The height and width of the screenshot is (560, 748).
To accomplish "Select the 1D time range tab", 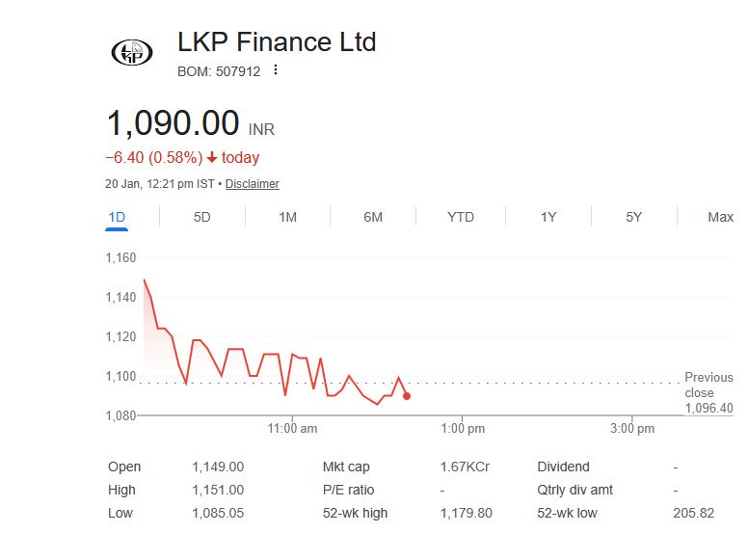I will [117, 217].
